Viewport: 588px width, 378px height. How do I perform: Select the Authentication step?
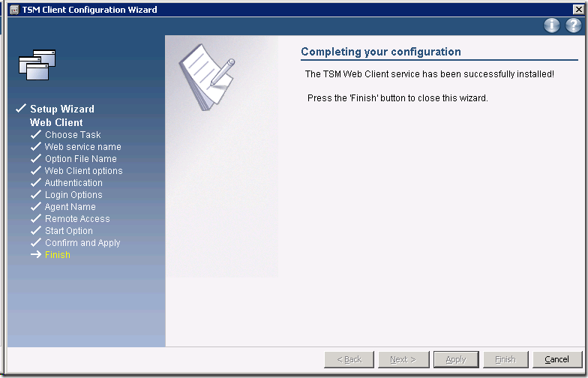(x=73, y=183)
